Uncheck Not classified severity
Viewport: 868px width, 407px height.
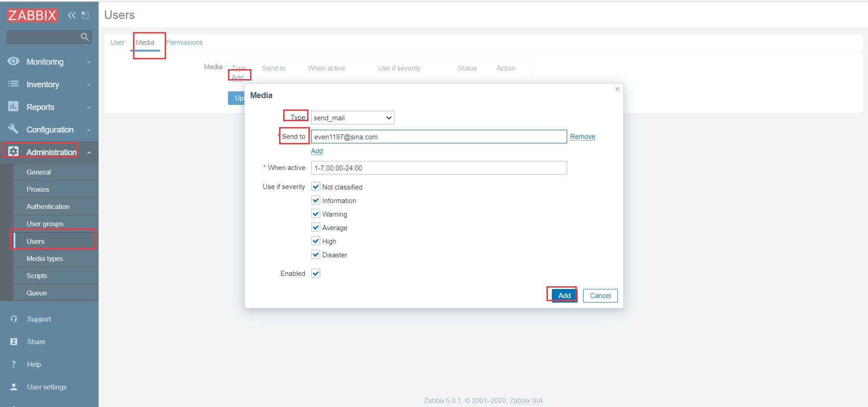[x=316, y=187]
